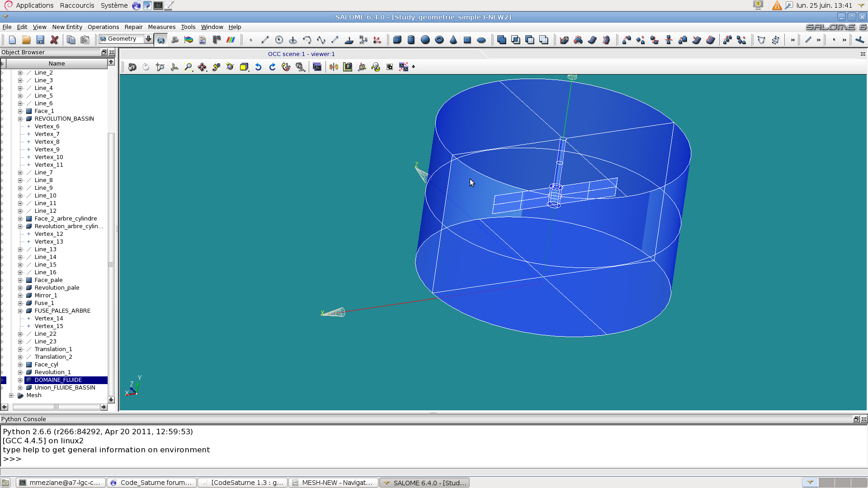Image resolution: width=868 pixels, height=488 pixels.
Task: Open the New Entity menu
Action: [67, 27]
